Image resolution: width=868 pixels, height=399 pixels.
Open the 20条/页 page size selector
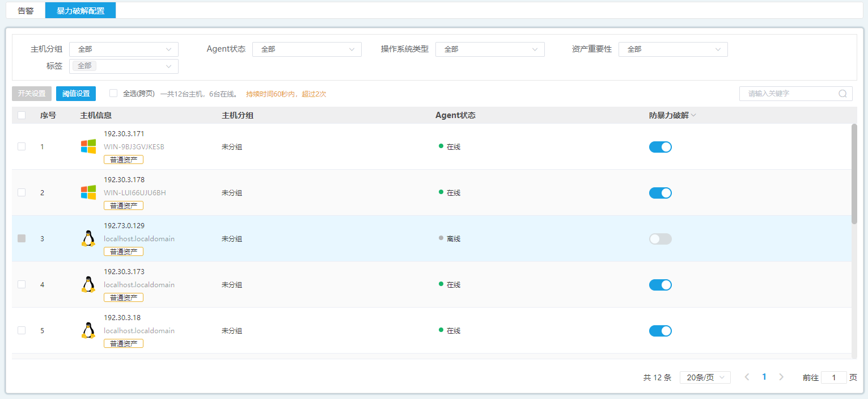[705, 377]
